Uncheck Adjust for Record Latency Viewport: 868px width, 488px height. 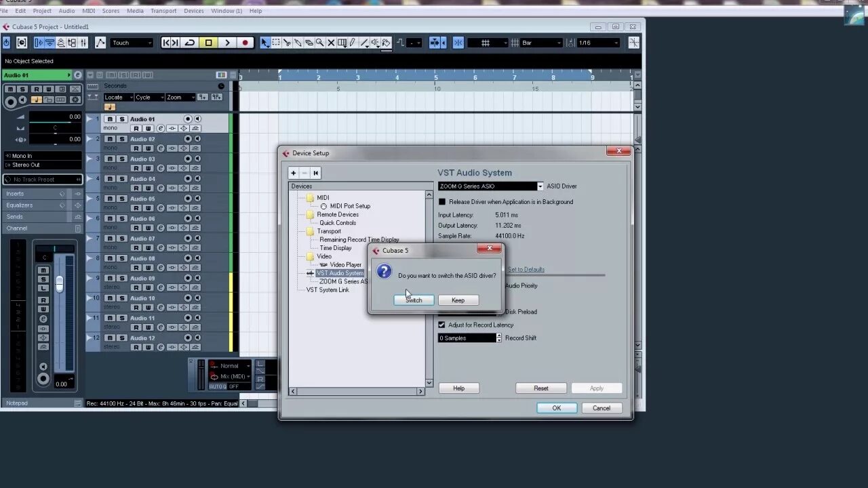[x=442, y=325]
